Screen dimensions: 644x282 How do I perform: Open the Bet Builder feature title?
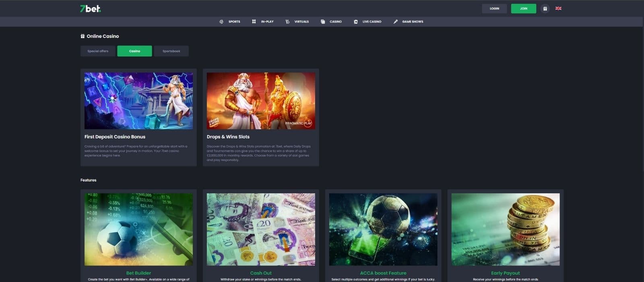pos(138,273)
